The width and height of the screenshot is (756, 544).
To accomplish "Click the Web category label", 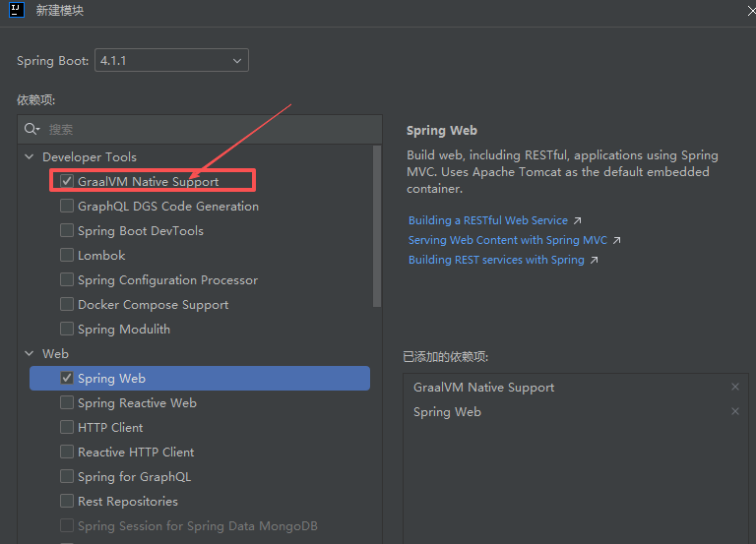I will (x=55, y=354).
